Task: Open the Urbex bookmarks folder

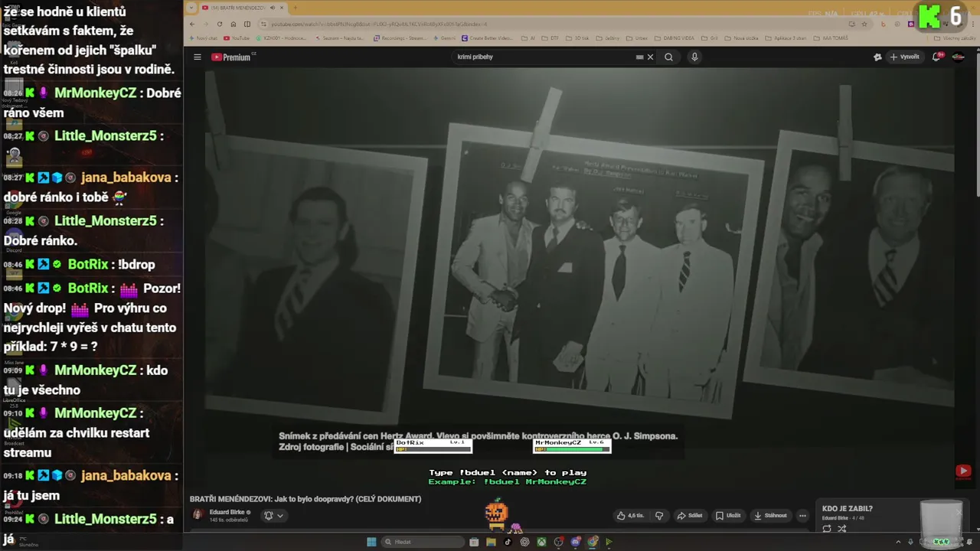Action: point(636,37)
